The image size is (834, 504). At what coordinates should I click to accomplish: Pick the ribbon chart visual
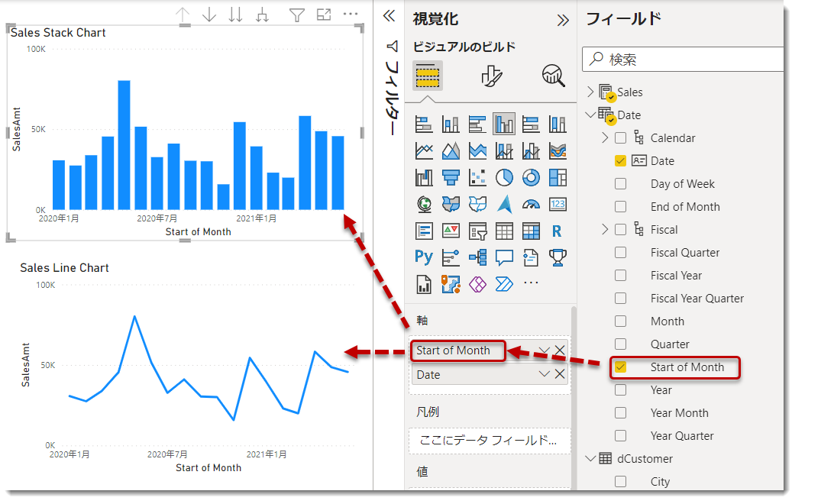pos(558,151)
